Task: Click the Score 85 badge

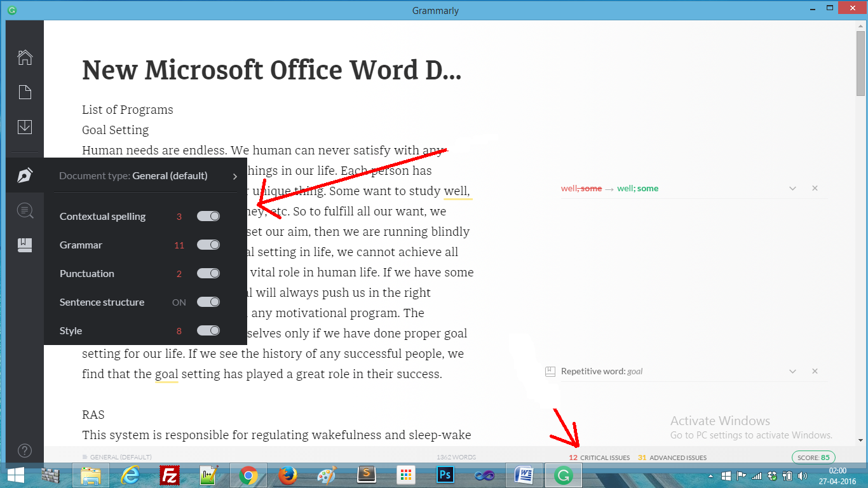Action: pyautogui.click(x=813, y=457)
